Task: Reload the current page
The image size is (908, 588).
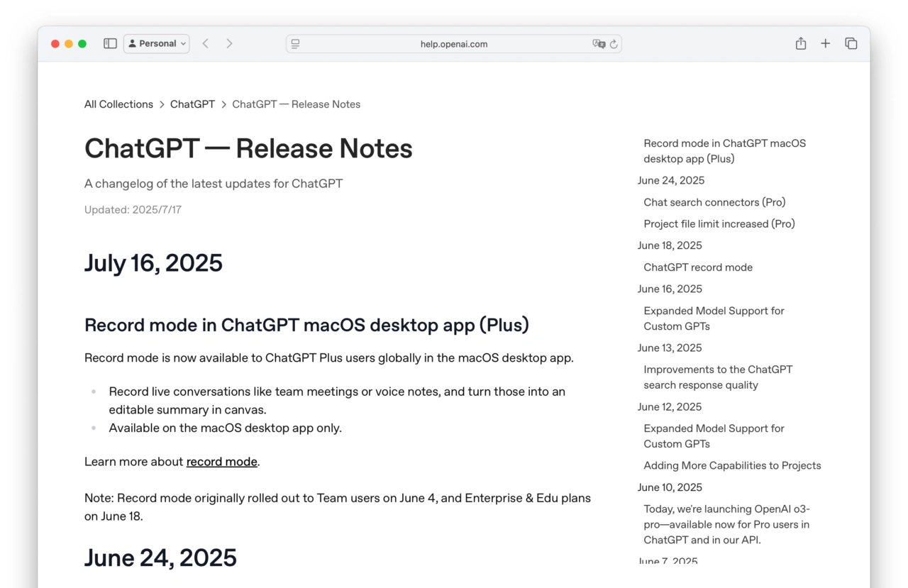Action: 614,43
